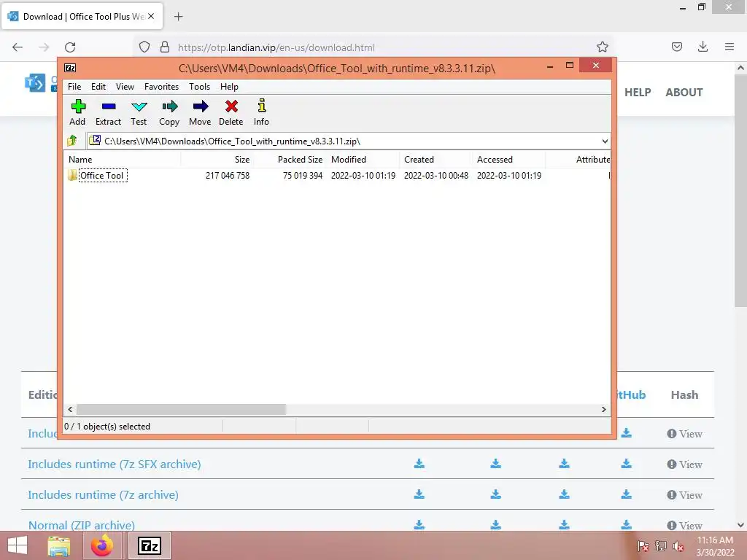The width and height of the screenshot is (747, 560).
Task: Download GitHub mirror of 7z archive
Action: click(x=627, y=494)
